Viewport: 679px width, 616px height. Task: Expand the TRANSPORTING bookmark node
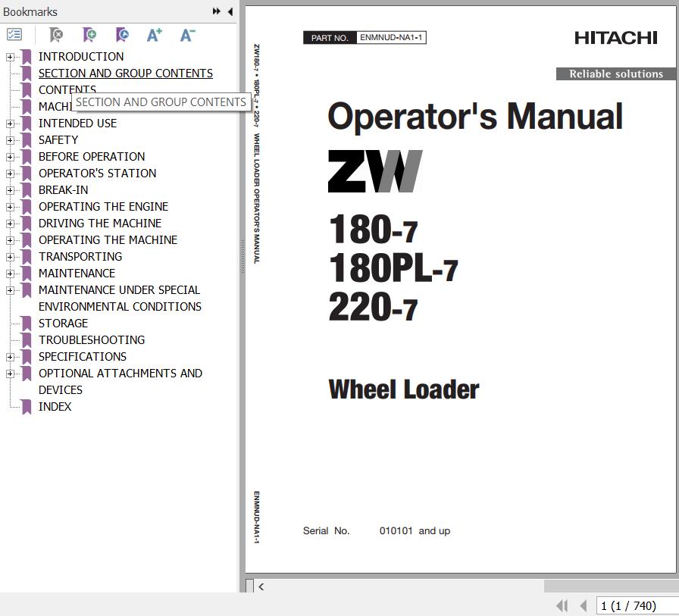point(10,257)
